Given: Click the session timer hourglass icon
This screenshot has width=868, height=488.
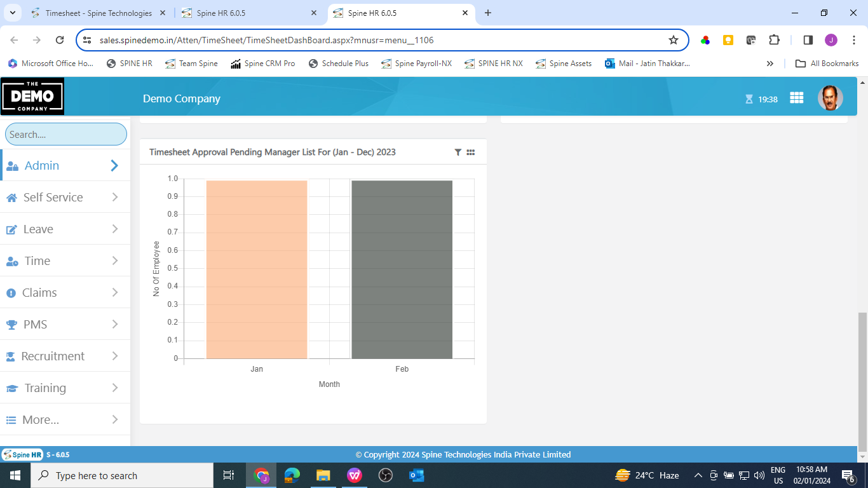Looking at the screenshot, I should (x=749, y=99).
